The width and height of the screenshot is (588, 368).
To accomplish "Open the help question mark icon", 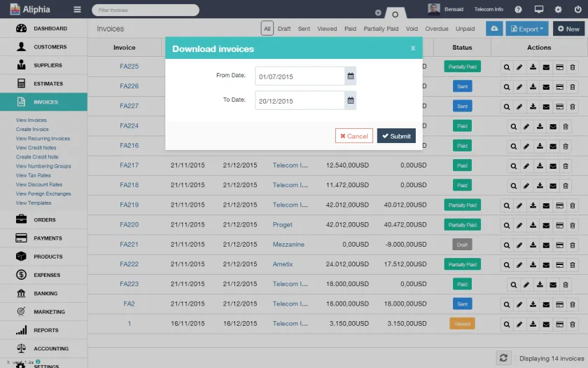I will click(x=518, y=10).
